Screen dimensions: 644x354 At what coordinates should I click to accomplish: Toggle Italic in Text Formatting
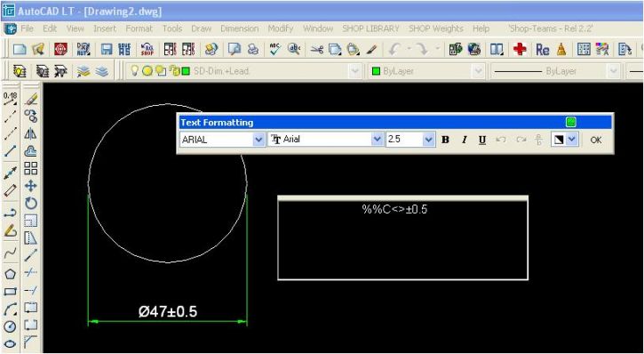pyautogui.click(x=464, y=140)
